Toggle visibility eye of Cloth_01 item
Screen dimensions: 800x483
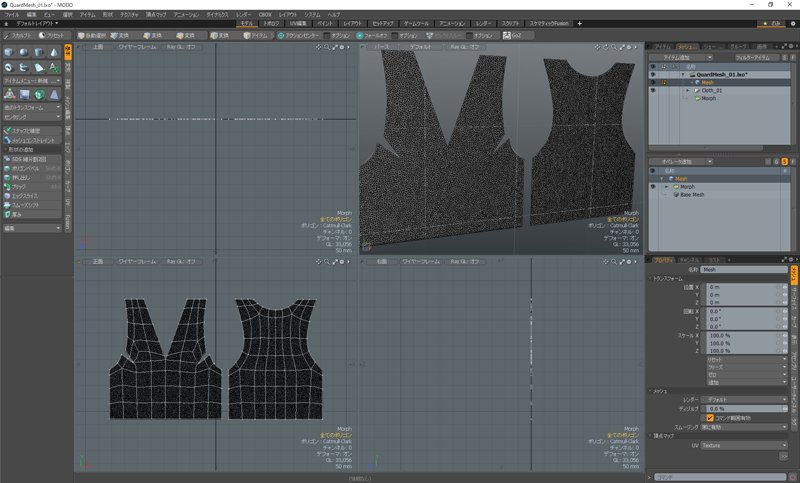tap(653, 90)
